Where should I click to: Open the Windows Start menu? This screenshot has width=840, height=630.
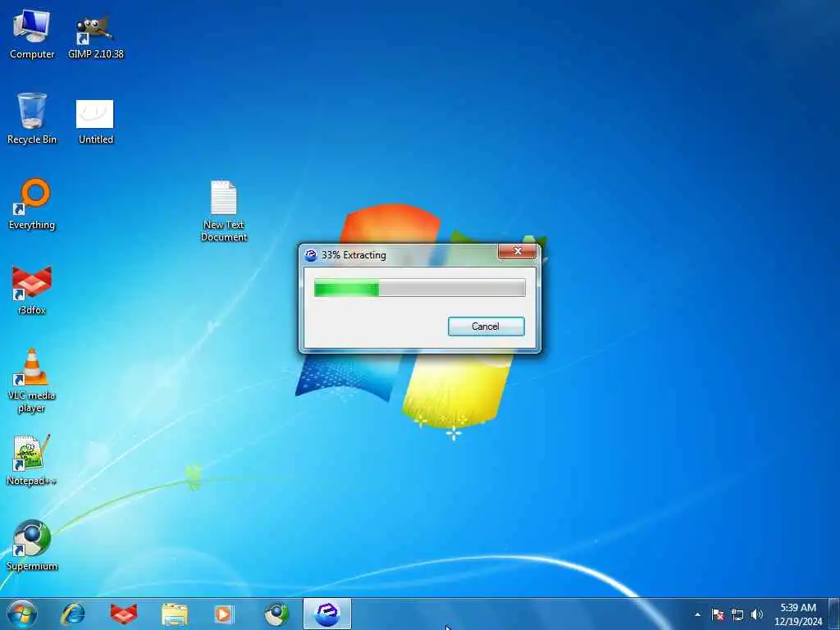click(22, 614)
